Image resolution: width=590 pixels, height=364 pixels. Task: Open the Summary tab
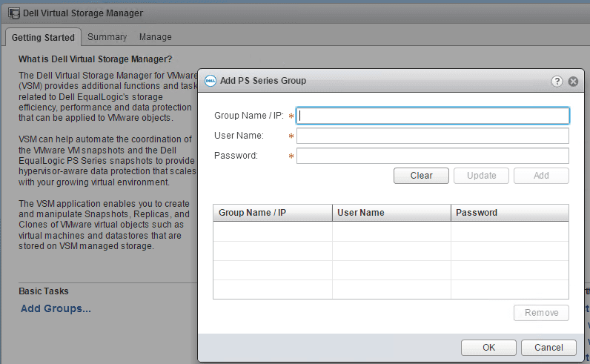(x=107, y=37)
